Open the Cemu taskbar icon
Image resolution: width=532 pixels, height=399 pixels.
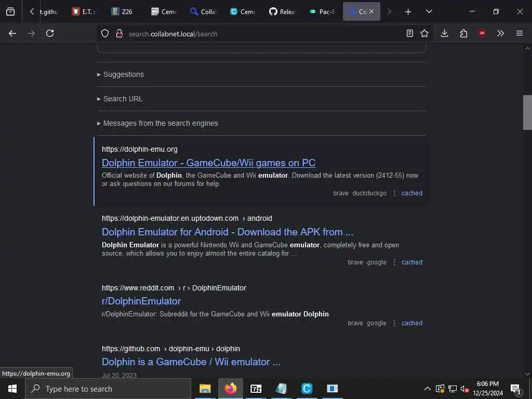pyautogui.click(x=307, y=389)
